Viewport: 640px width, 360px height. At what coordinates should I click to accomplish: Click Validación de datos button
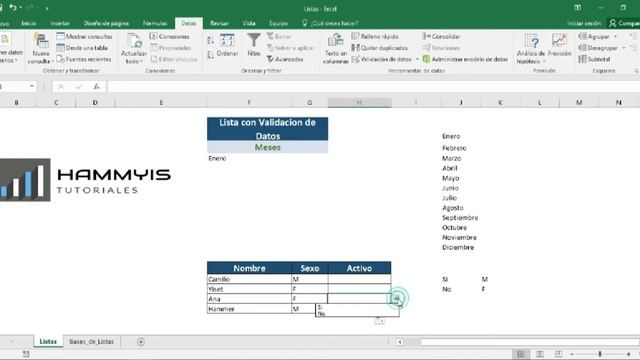tap(382, 59)
